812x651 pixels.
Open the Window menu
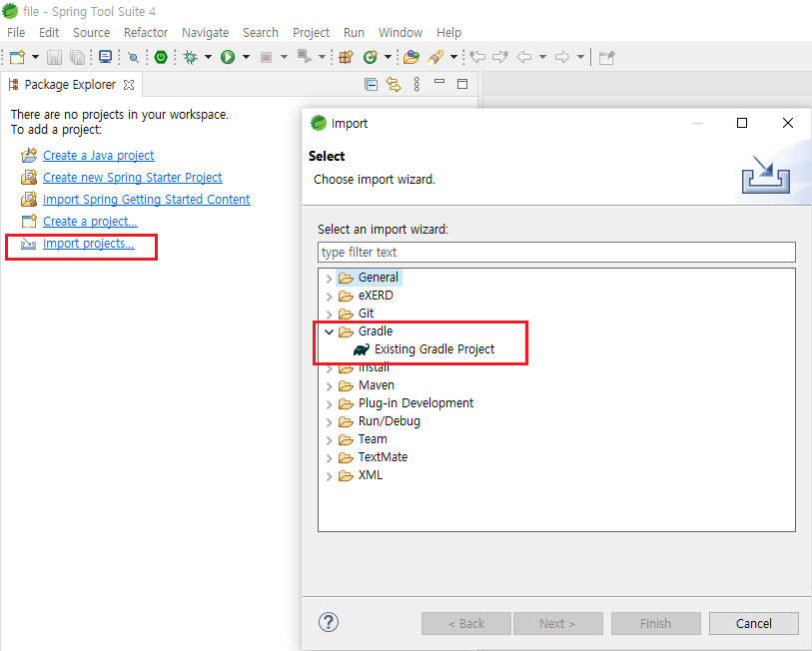coord(401,33)
